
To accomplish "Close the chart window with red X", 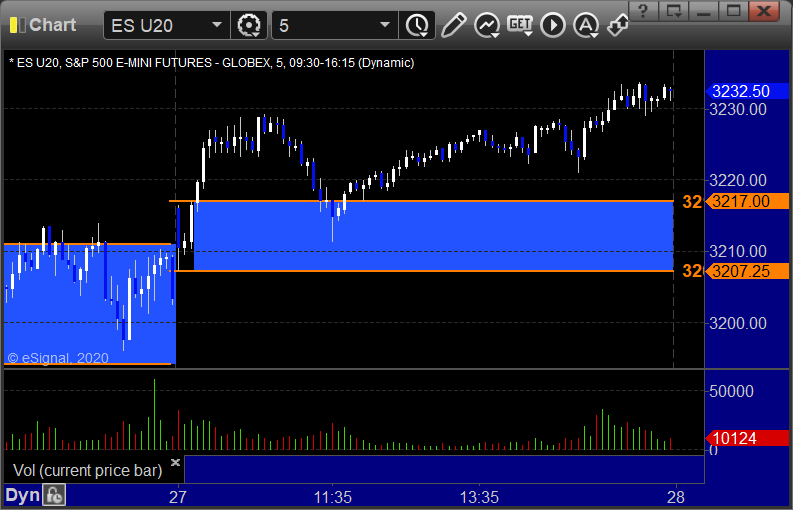I will tap(764, 11).
